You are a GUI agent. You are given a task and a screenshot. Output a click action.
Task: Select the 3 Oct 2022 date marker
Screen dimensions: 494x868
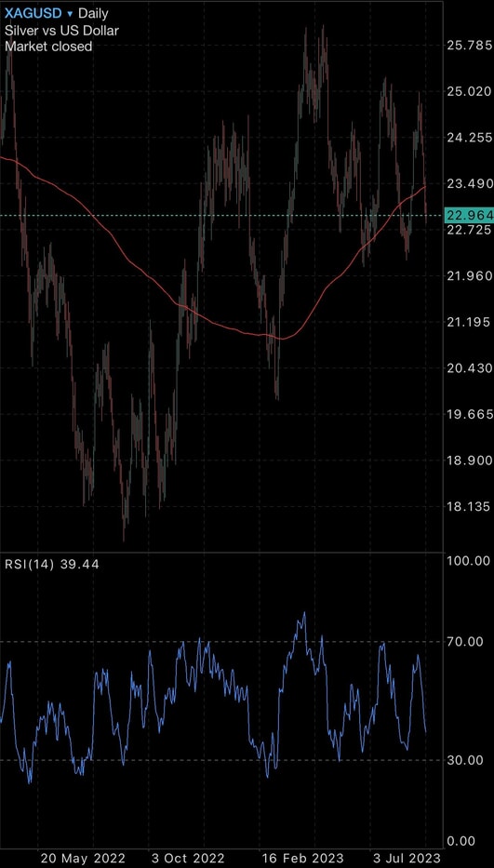pyautogui.click(x=187, y=858)
